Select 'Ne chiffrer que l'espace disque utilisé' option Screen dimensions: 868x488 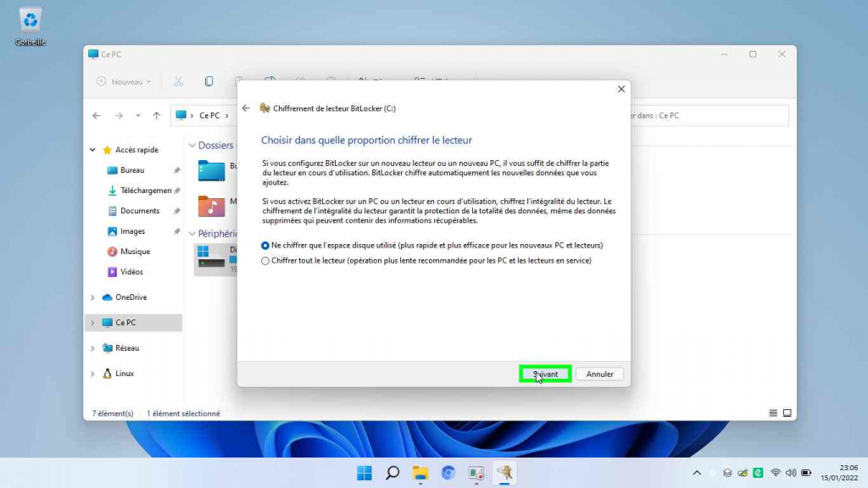[265, 245]
